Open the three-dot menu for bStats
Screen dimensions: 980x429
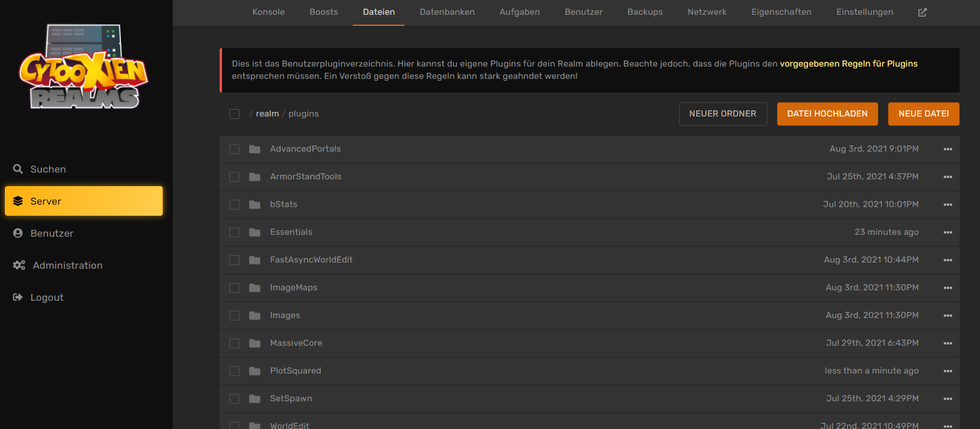pyautogui.click(x=948, y=205)
